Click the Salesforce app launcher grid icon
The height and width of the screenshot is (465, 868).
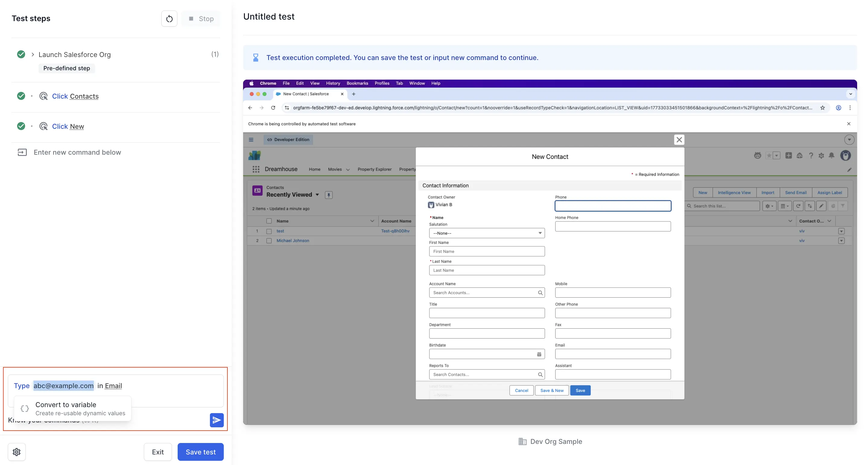[x=256, y=169]
